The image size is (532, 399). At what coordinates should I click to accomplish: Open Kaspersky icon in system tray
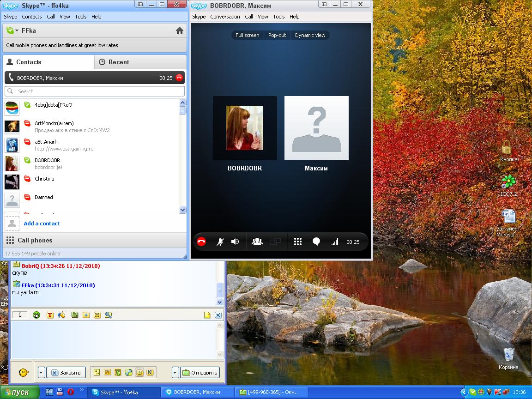click(x=497, y=392)
